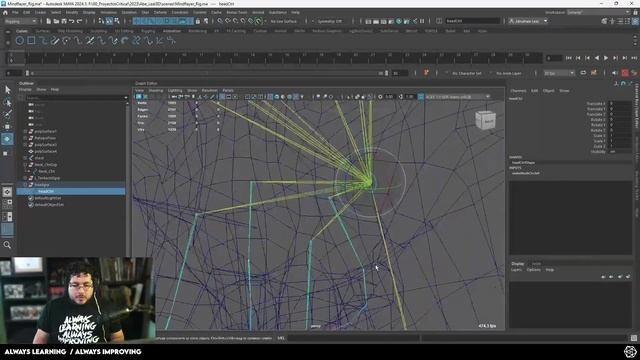Play the animation forward

click(606, 58)
